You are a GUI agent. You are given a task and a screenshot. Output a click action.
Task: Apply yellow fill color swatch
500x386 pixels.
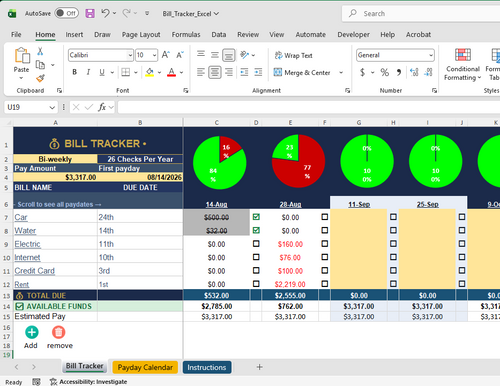point(149,72)
